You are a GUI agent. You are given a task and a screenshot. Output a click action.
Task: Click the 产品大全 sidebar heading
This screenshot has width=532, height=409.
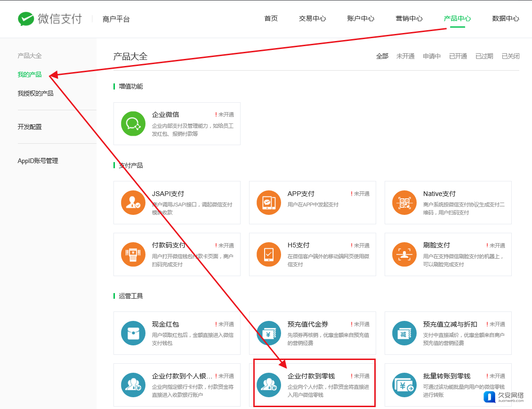pos(30,56)
